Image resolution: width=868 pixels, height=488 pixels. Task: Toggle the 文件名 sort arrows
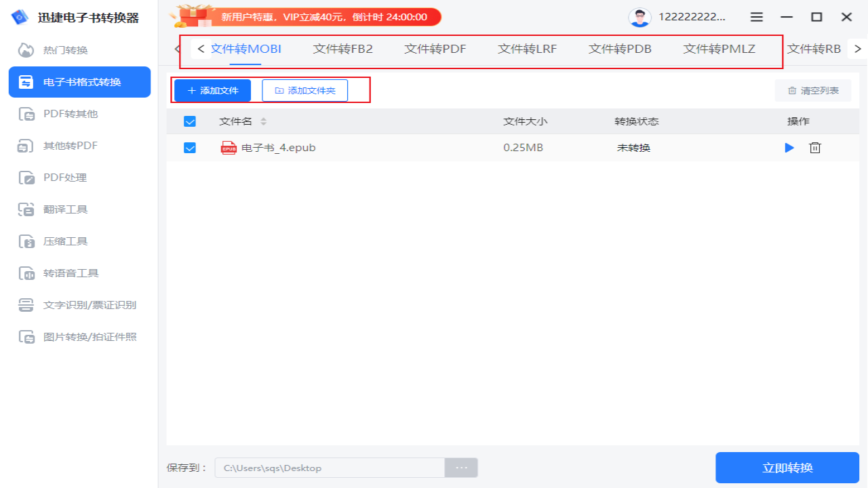coord(262,121)
